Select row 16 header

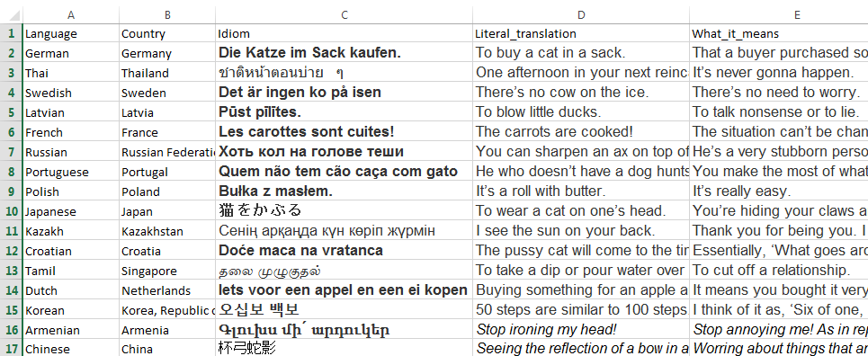[11, 330]
